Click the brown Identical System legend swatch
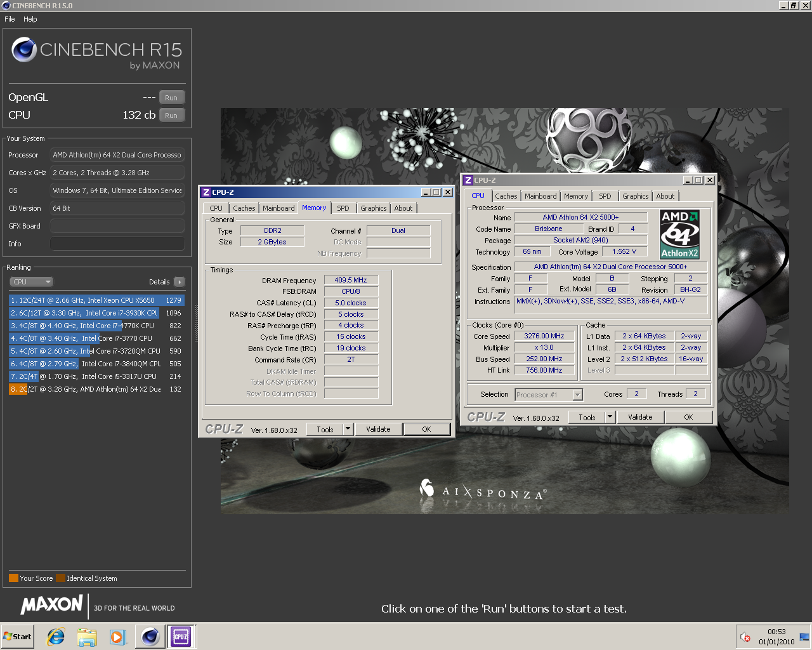 (x=60, y=578)
